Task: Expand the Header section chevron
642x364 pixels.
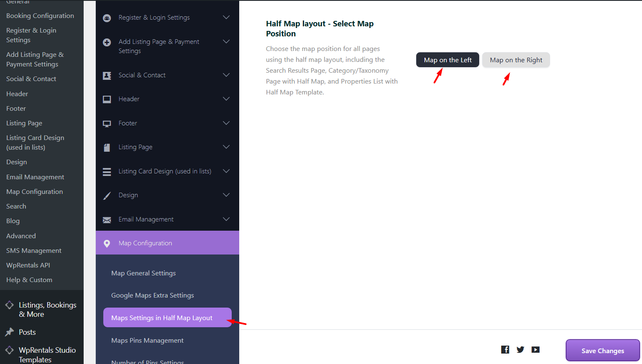Action: pos(226,99)
